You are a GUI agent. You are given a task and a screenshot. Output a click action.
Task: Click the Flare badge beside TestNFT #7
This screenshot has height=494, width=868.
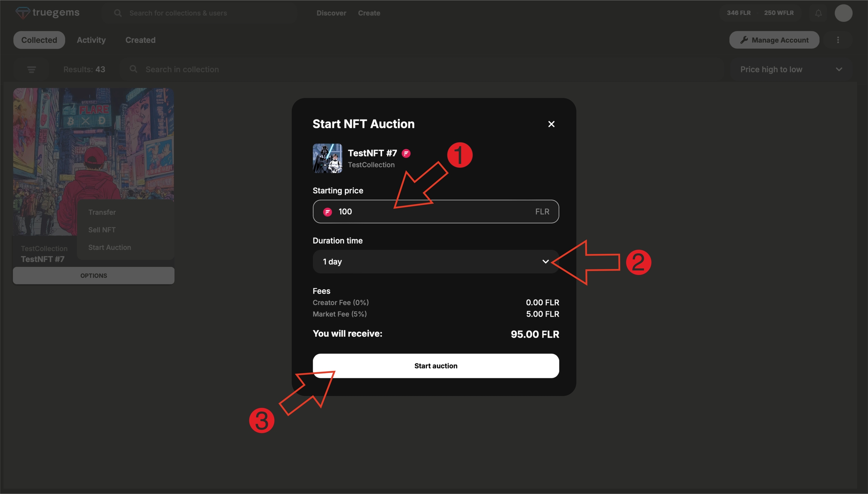pyautogui.click(x=406, y=153)
